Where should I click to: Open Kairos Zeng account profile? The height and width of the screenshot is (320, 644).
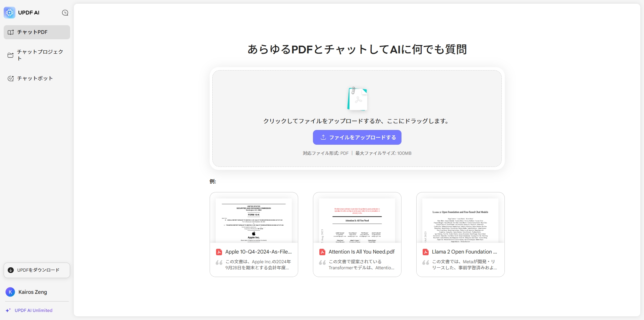[x=37, y=292]
